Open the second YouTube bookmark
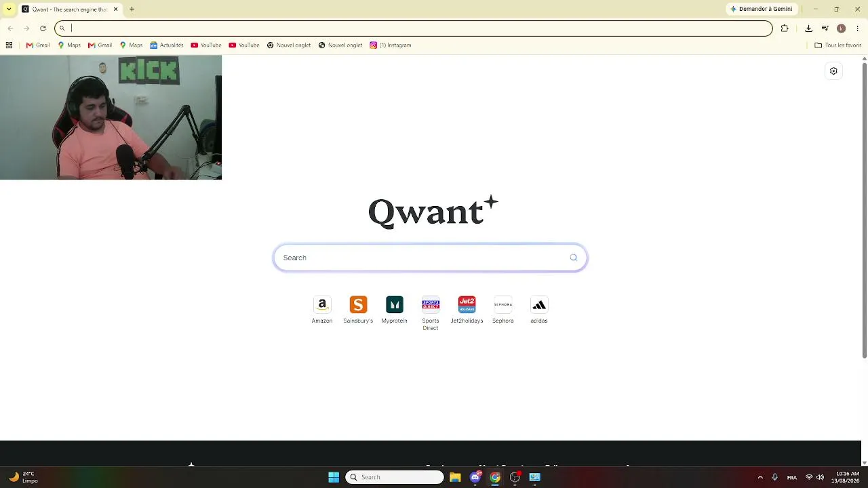This screenshot has height=488, width=868. (x=244, y=45)
